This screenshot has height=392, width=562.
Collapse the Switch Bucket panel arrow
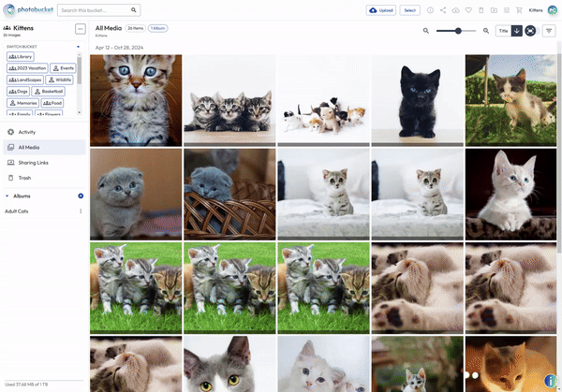78,47
